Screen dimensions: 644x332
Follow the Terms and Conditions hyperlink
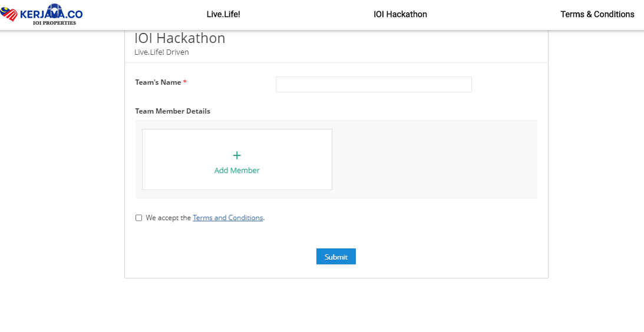[228, 218]
